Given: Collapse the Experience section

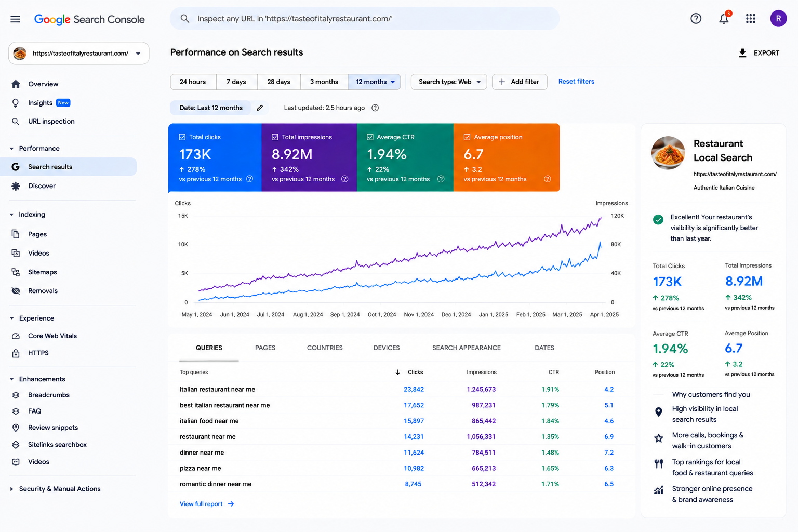Looking at the screenshot, I should (11, 318).
